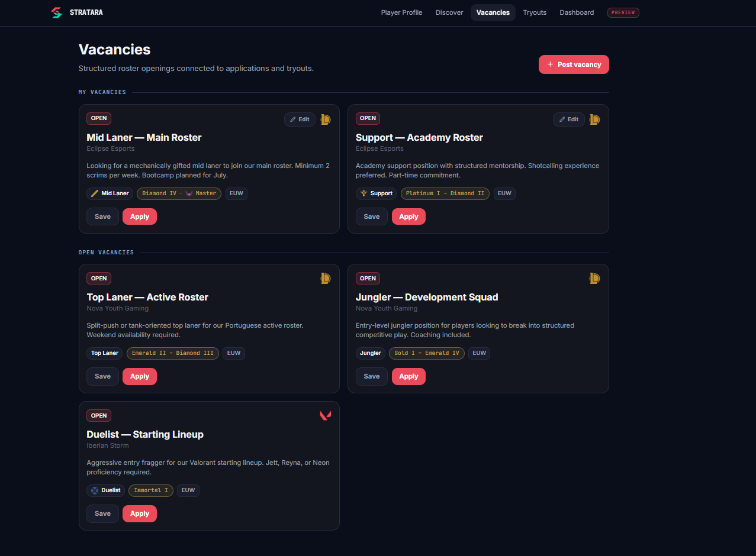This screenshot has height=556, width=756.
Task: Switch to the Discover tab
Action: click(x=449, y=12)
